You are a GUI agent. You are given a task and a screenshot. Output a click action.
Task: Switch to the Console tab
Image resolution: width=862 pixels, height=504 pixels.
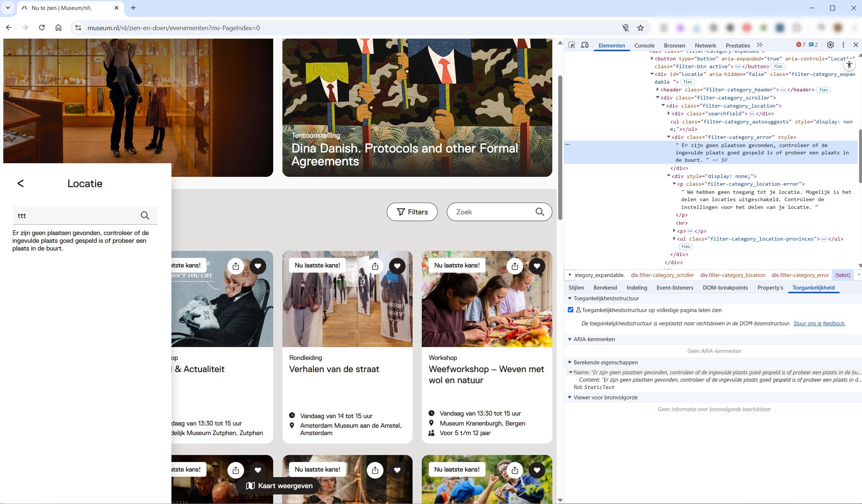coord(644,45)
